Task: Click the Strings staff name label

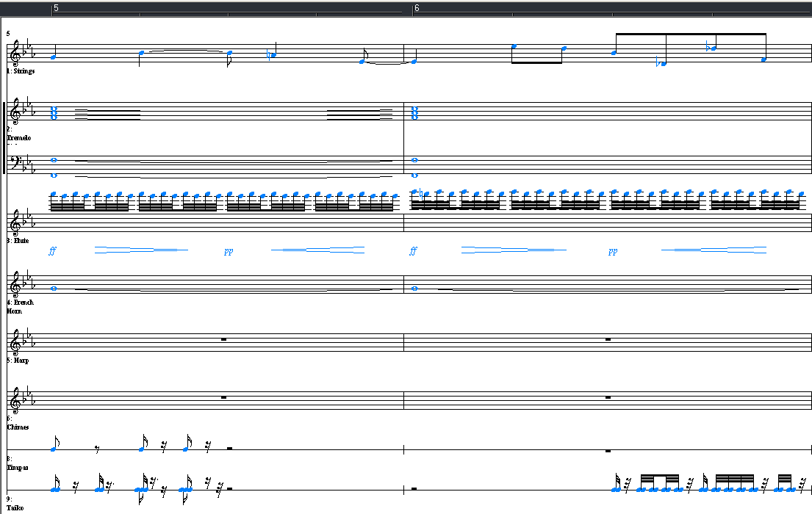Action: point(21,71)
